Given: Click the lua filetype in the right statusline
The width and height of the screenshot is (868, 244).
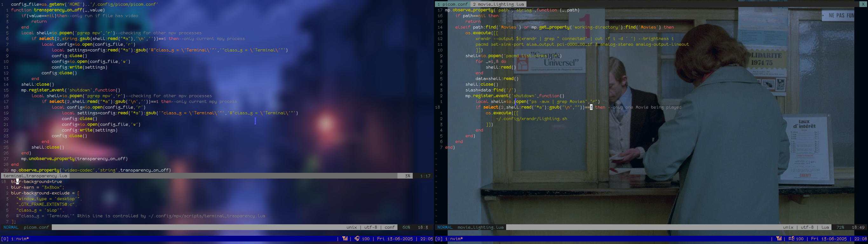Looking at the screenshot, I should coord(825,227).
